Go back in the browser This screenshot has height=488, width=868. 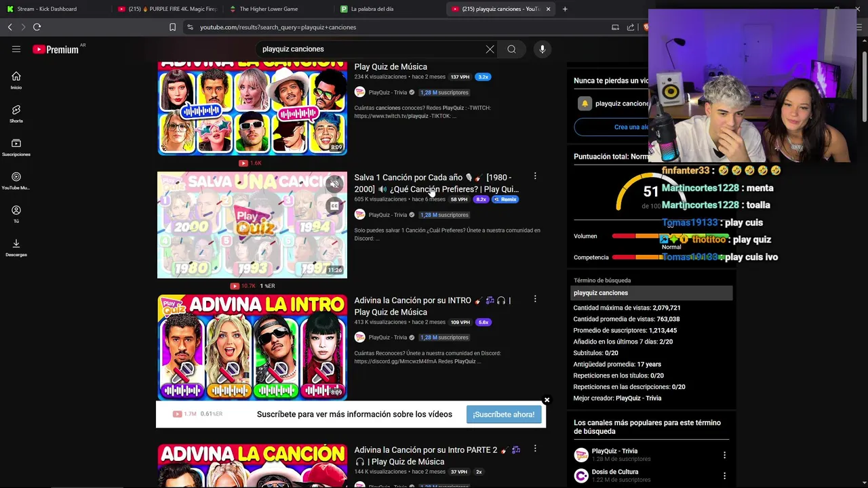(9, 27)
